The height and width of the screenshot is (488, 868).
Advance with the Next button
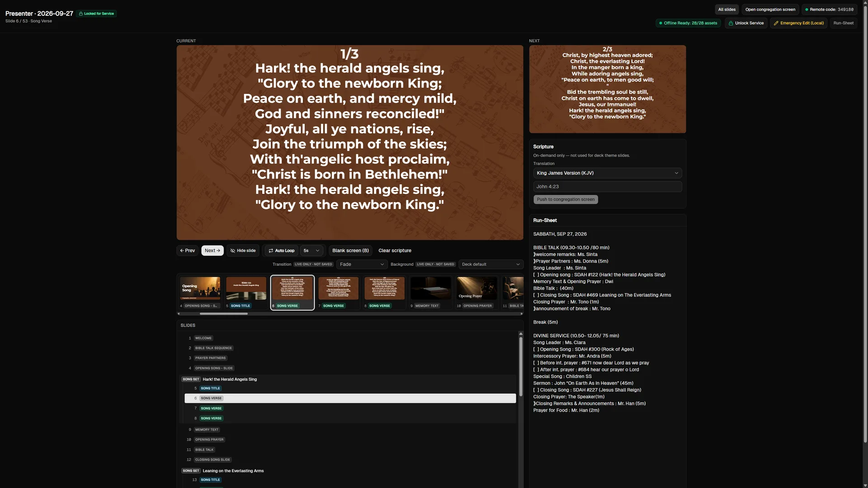[212, 250]
